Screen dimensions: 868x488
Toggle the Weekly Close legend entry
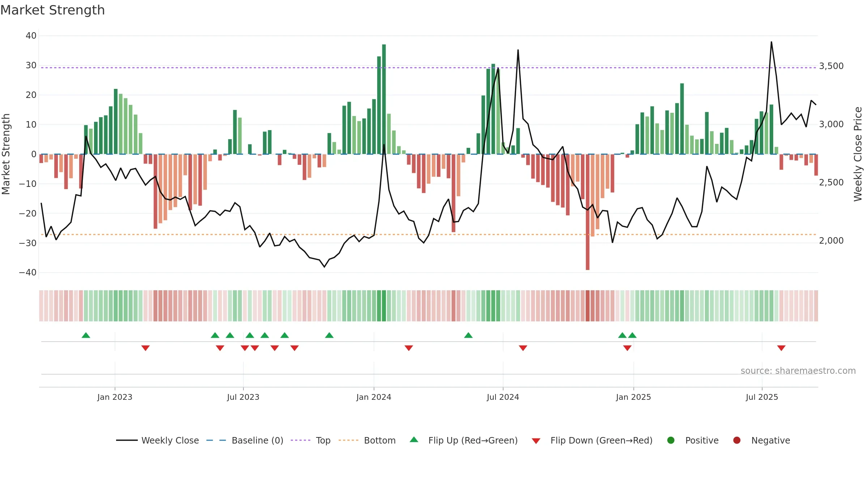(x=157, y=440)
